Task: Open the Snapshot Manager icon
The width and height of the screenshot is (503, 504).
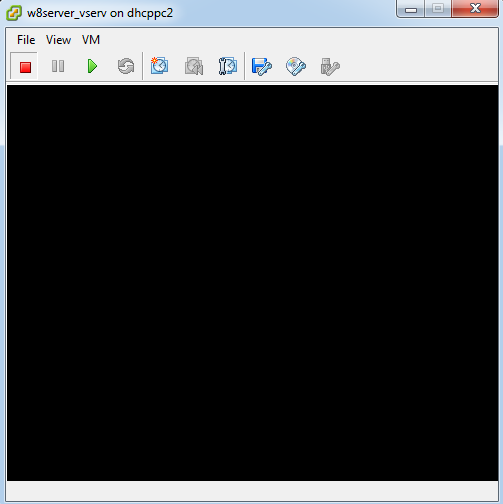Action: click(228, 66)
